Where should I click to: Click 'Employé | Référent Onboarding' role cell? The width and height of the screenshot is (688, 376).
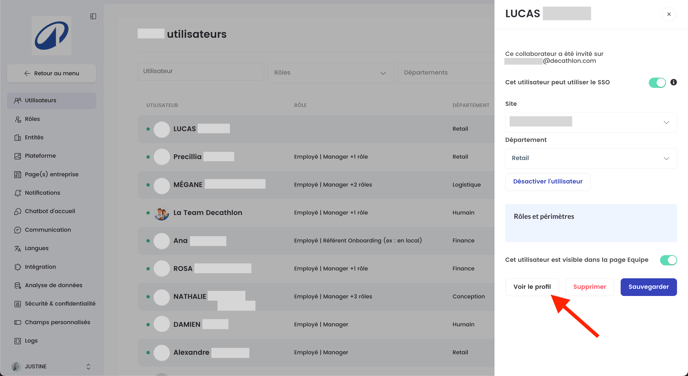[x=358, y=240]
